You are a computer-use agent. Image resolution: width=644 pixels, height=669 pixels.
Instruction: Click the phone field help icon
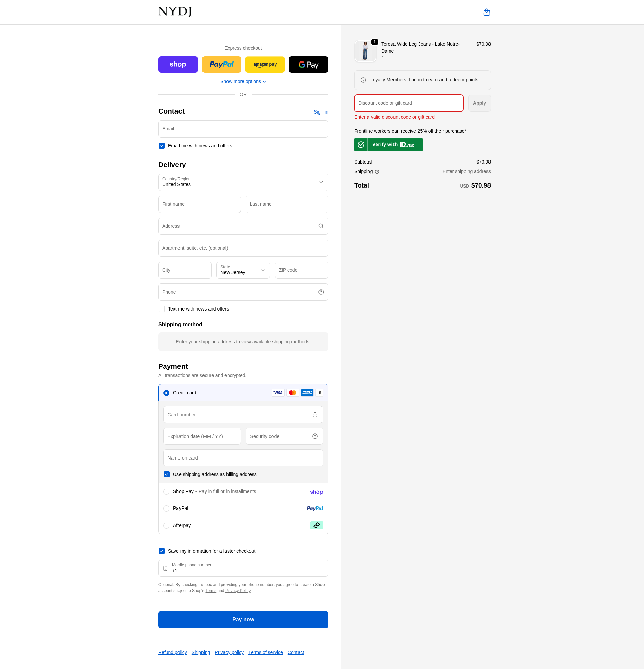click(x=321, y=292)
